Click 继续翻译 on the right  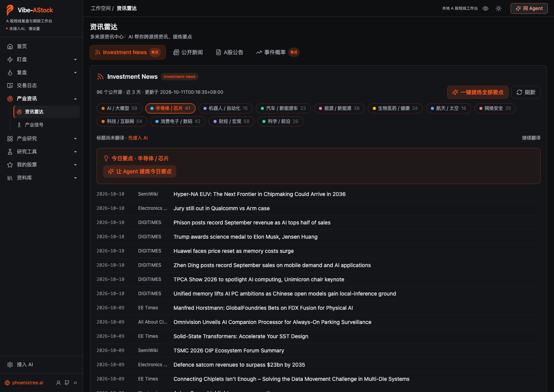point(531,138)
